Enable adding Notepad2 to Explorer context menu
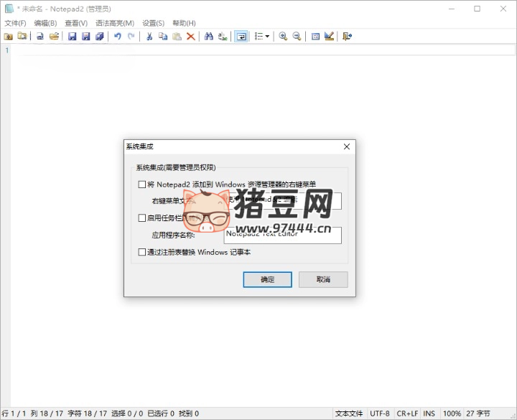Image resolution: width=517 pixels, height=420 pixels. click(x=141, y=185)
